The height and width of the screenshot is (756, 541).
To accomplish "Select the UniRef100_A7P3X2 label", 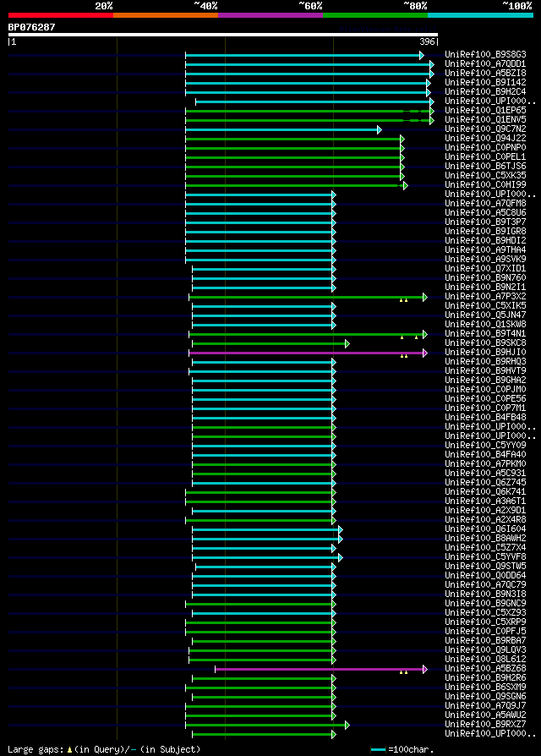I will pyautogui.click(x=485, y=297).
